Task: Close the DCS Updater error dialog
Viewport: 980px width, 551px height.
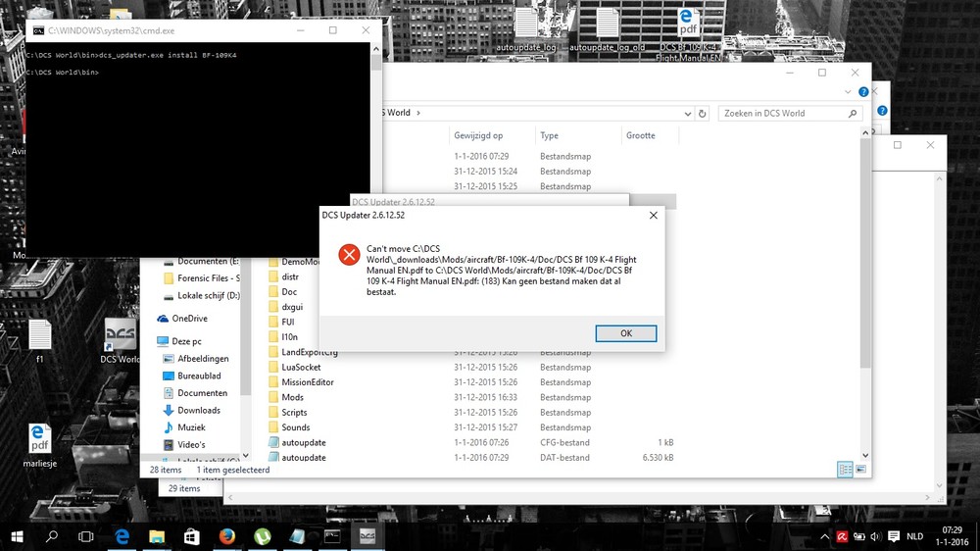Action: pos(653,215)
